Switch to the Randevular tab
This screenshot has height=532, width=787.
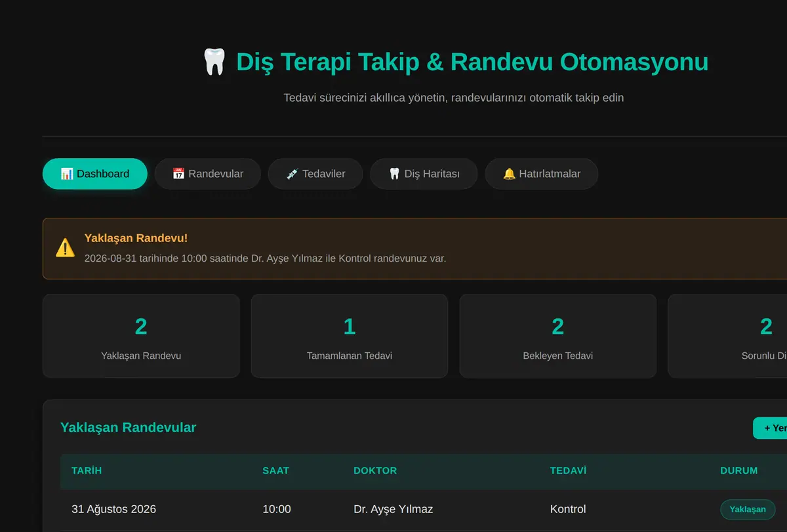click(x=207, y=174)
